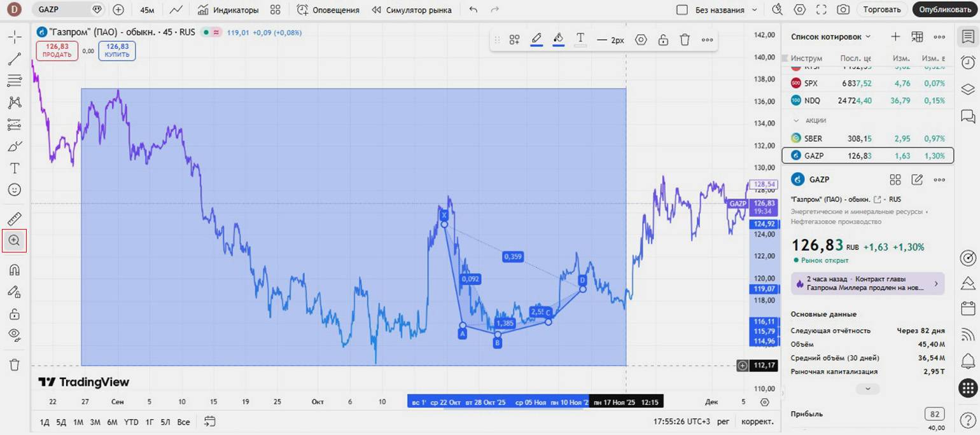Open the Индикаторы menu
This screenshot has height=435, width=980.
pos(228,10)
